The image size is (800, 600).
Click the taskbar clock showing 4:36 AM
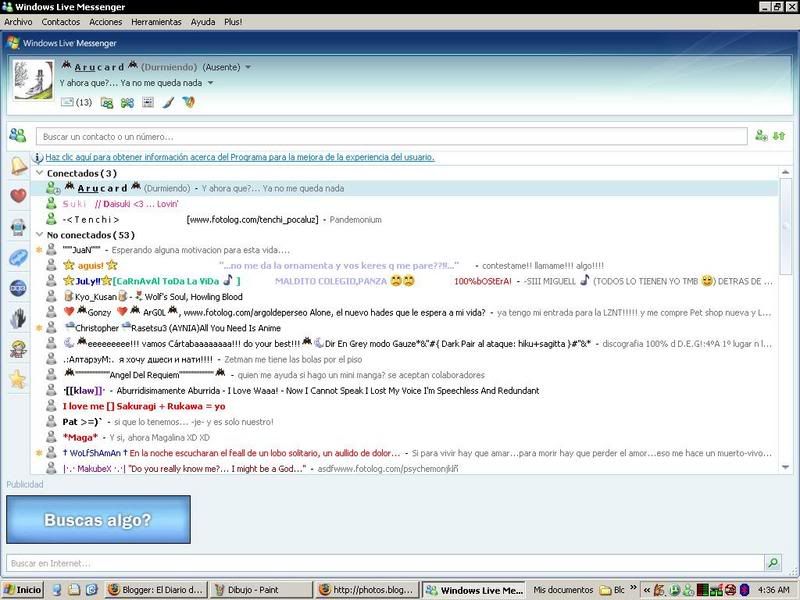(x=773, y=590)
